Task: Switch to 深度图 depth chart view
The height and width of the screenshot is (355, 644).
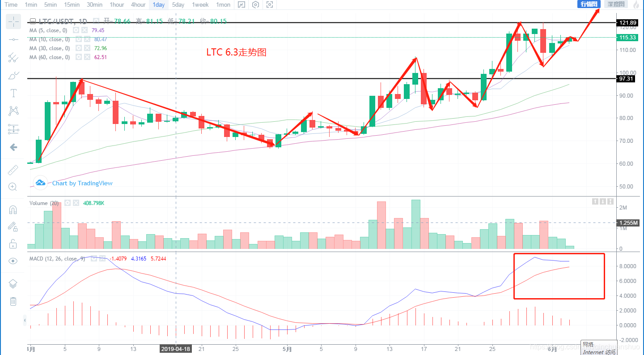Action: pos(616,4)
